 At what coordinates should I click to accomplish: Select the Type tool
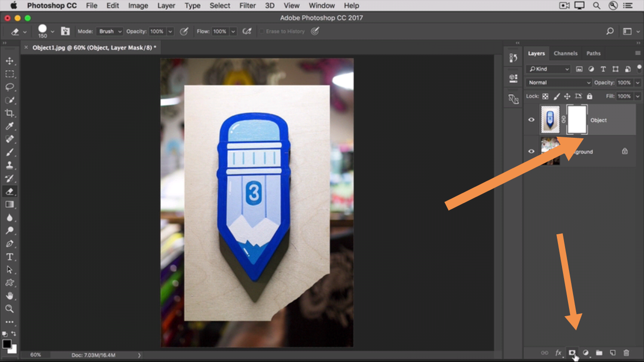click(x=10, y=256)
